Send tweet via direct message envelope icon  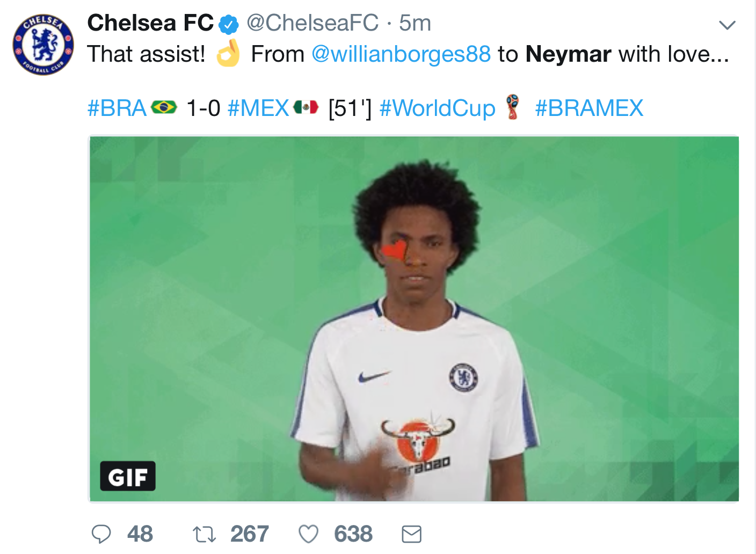tap(412, 534)
